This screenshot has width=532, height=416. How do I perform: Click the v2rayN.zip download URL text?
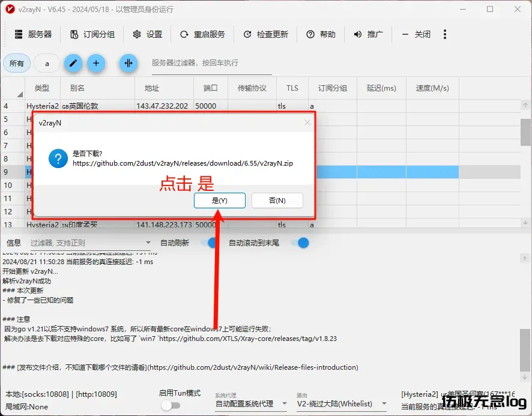(x=183, y=163)
